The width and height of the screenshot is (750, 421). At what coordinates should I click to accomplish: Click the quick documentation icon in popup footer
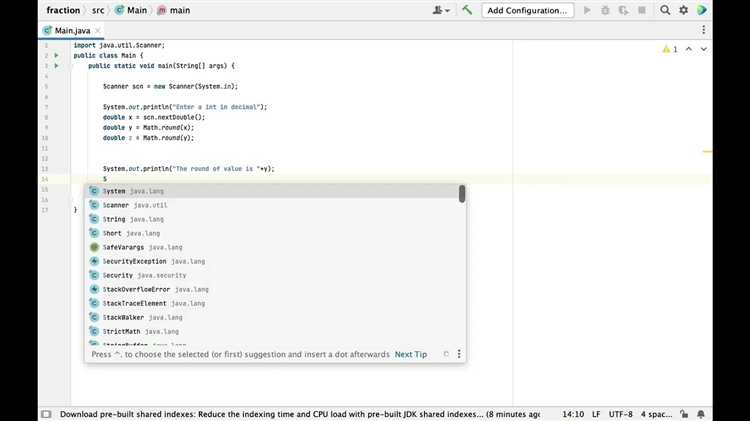[446, 354]
